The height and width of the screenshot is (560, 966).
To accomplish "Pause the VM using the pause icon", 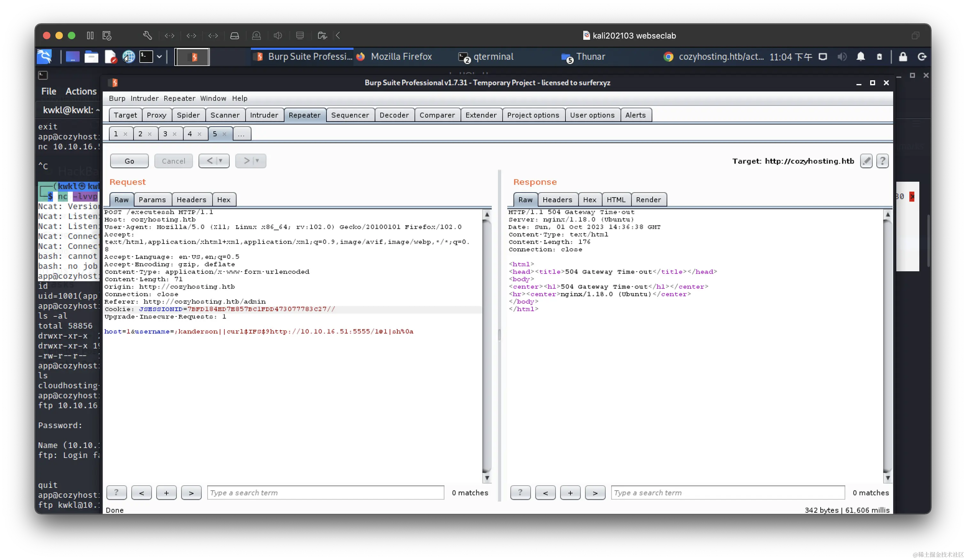I will pyautogui.click(x=90, y=36).
